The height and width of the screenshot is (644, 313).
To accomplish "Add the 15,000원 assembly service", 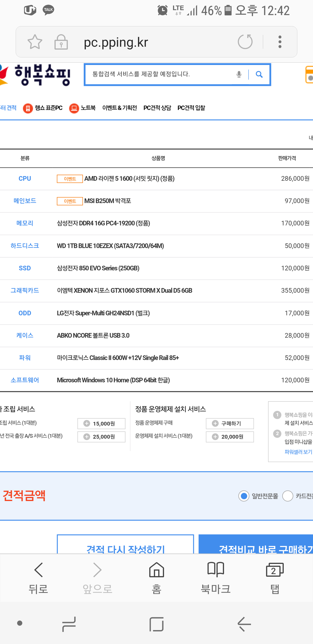I will (x=101, y=424).
